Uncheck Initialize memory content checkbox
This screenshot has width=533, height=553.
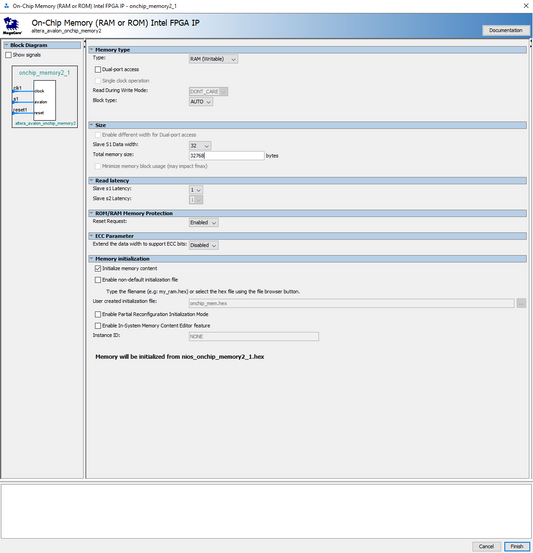click(98, 268)
